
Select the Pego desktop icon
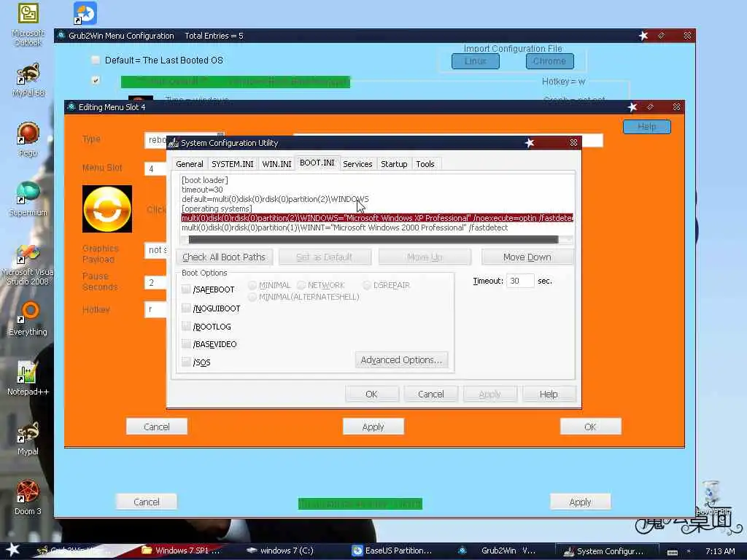click(28, 139)
